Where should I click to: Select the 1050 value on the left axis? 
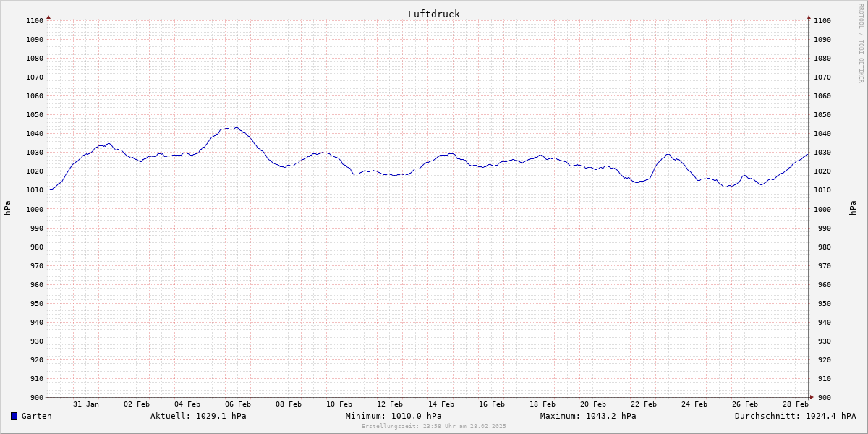[x=35, y=114]
